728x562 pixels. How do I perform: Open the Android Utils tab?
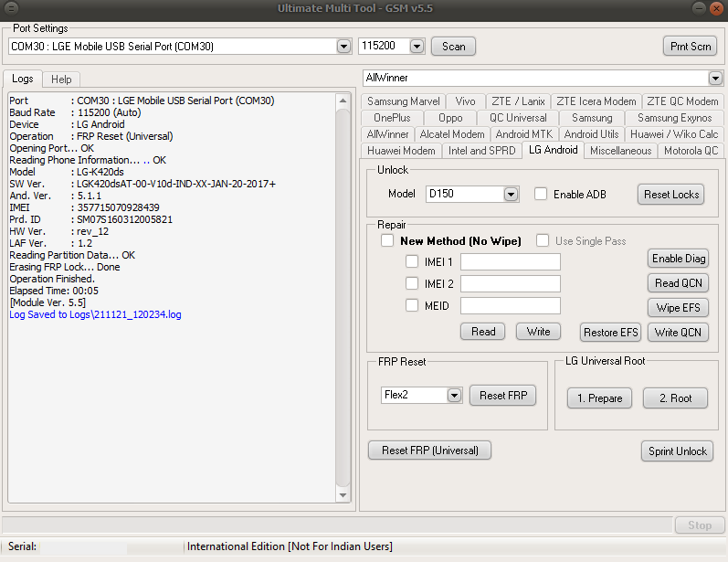[592, 134]
